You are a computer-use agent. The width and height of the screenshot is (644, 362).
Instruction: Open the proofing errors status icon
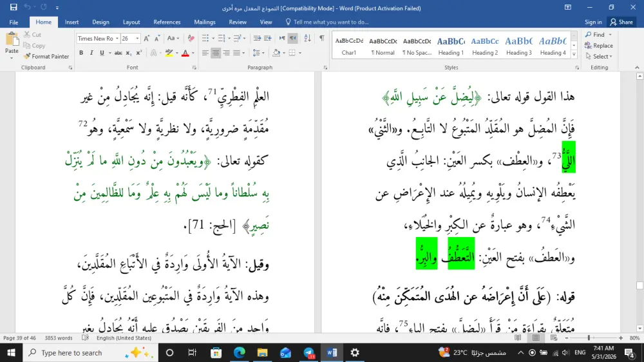(x=85, y=338)
